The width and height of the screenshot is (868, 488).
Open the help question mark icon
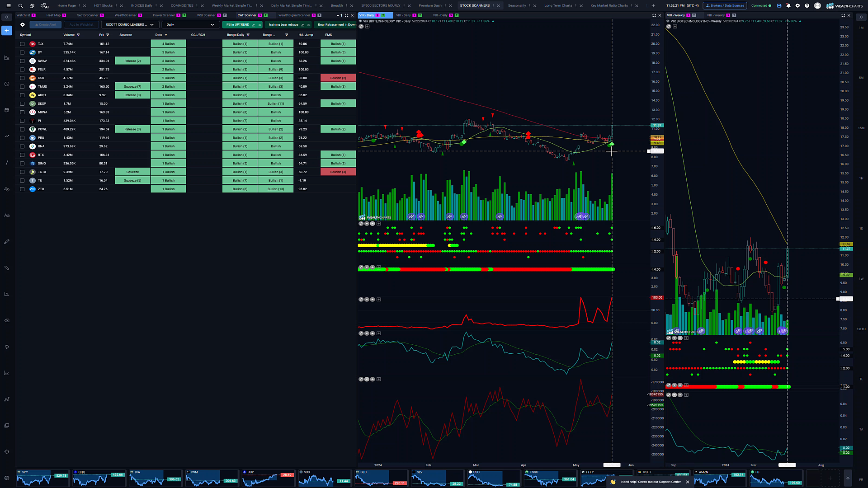(x=807, y=5)
